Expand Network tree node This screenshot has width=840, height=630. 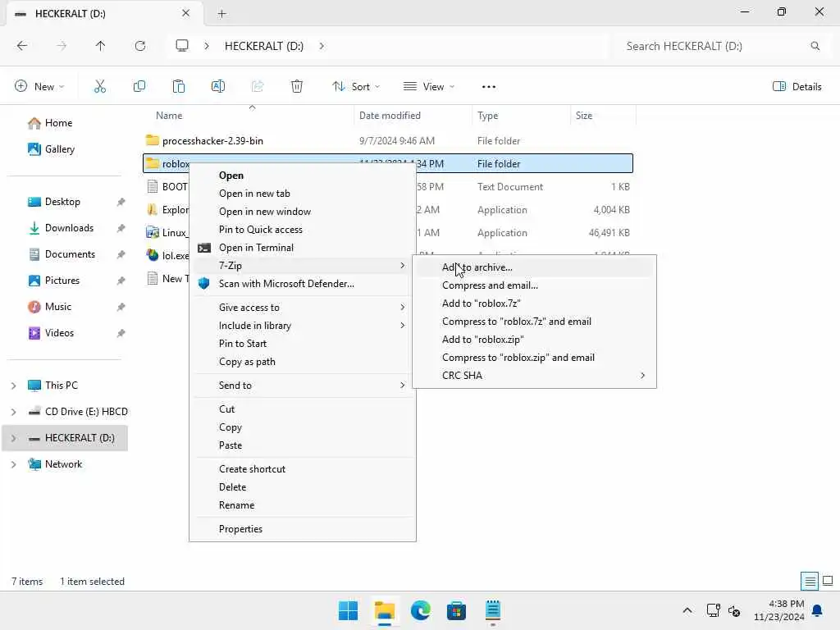14,464
